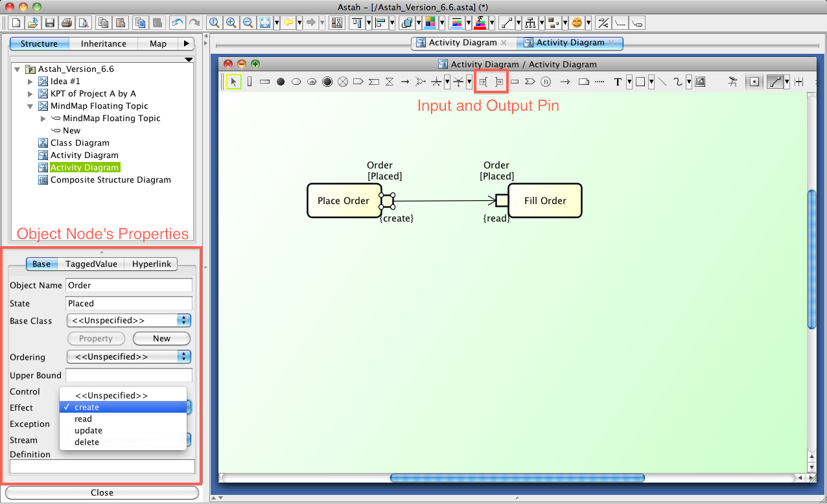Switch to the Inheritance tab
Screen dimensions: 827x504
coord(104,44)
